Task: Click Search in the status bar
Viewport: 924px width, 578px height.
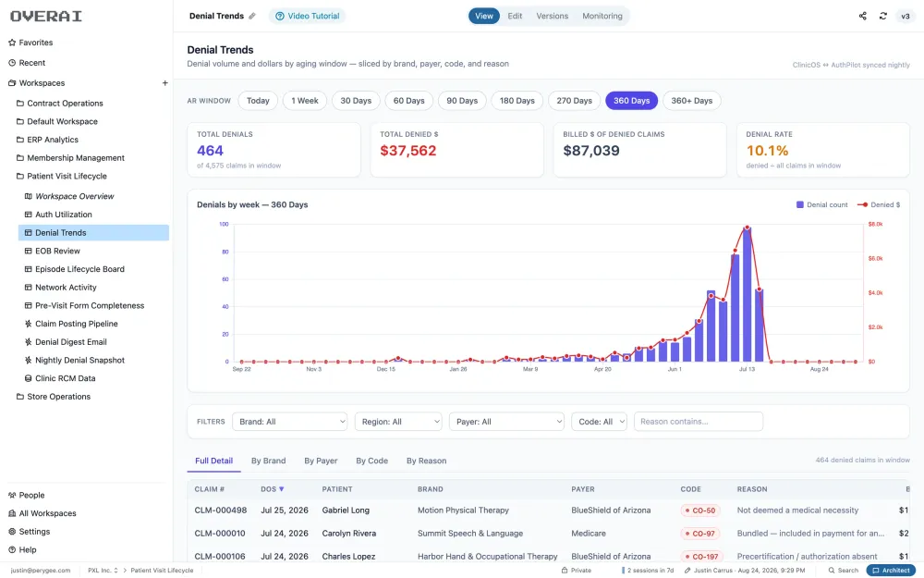Action: pos(844,571)
